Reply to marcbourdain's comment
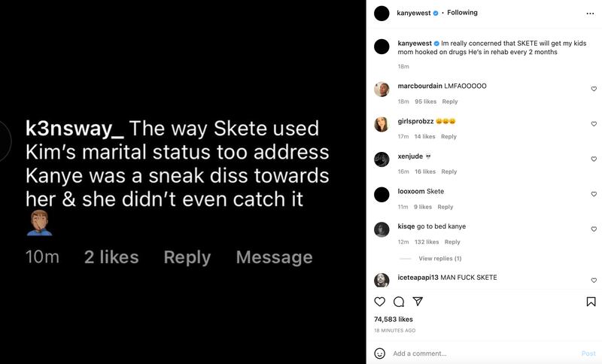This screenshot has width=602, height=364. (450, 102)
